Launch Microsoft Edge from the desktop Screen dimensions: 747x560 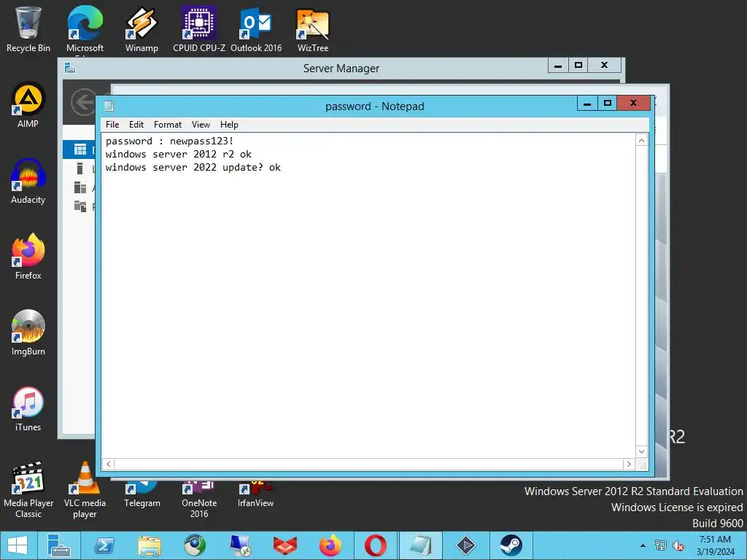[x=85, y=29]
